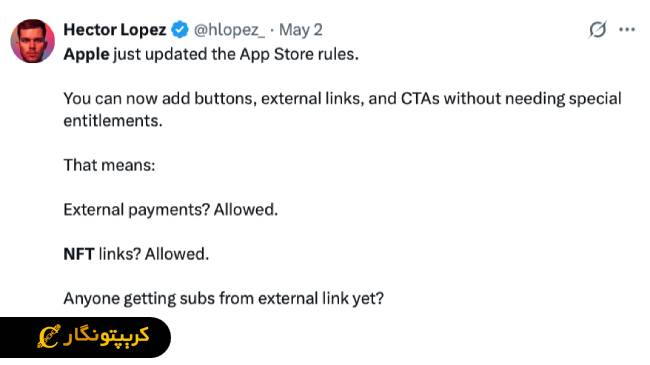The height and width of the screenshot is (365, 650).
Task: Open the three-dot more options menu
Action: click(627, 29)
